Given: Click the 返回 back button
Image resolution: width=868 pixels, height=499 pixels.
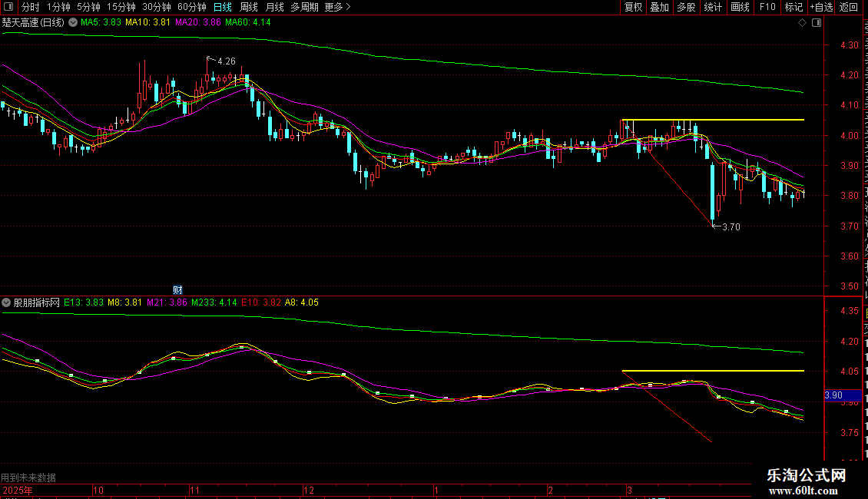Looking at the screenshot, I should click(x=849, y=7).
